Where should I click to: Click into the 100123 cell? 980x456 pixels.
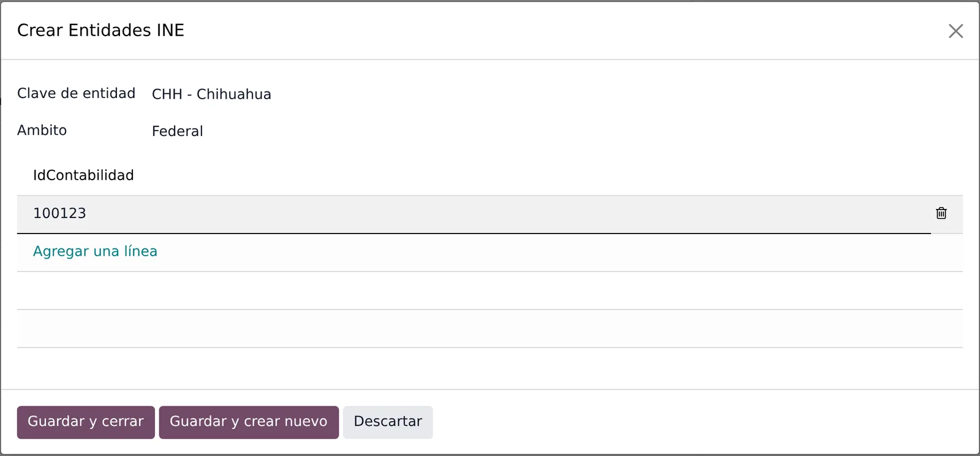(59, 213)
